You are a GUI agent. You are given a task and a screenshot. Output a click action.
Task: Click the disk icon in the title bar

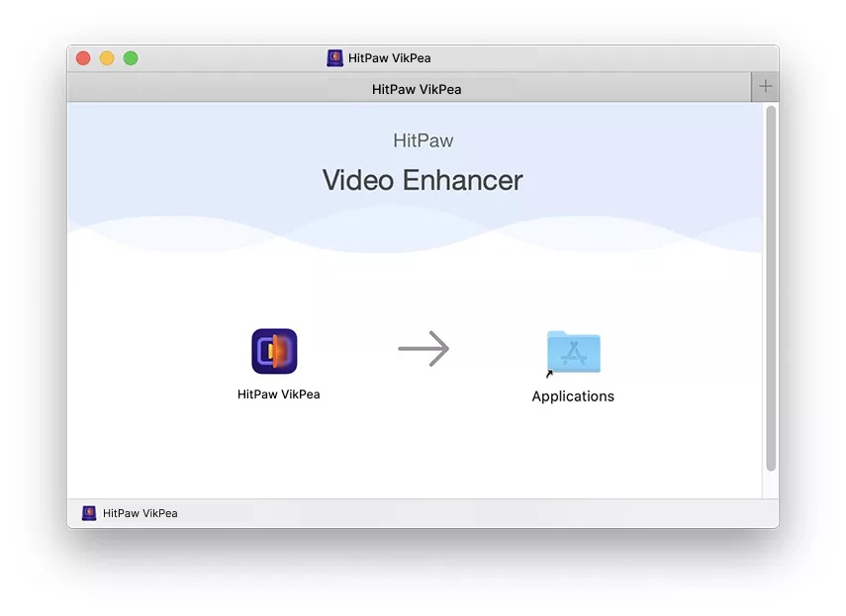[x=335, y=58]
